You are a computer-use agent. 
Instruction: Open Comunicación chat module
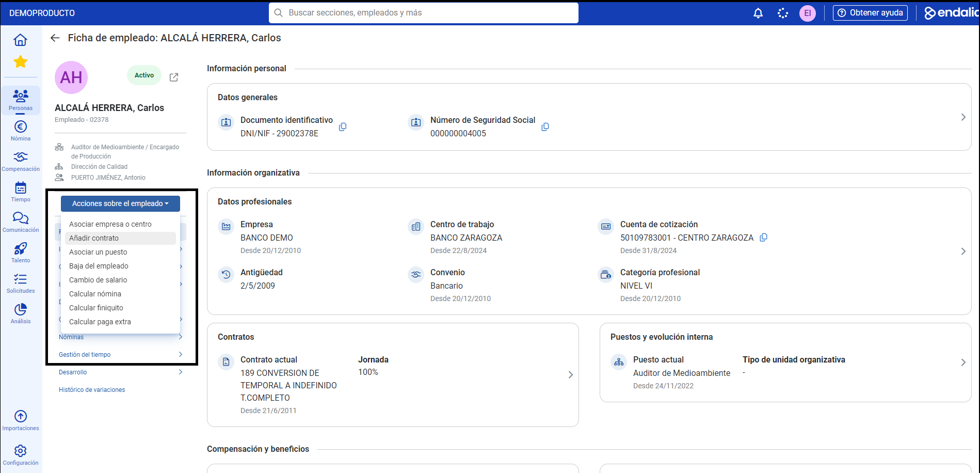point(21,222)
